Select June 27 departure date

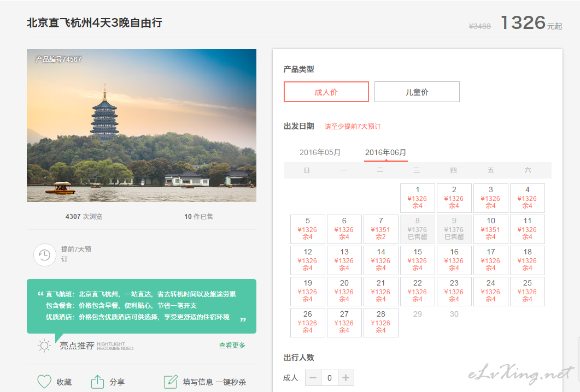point(344,322)
